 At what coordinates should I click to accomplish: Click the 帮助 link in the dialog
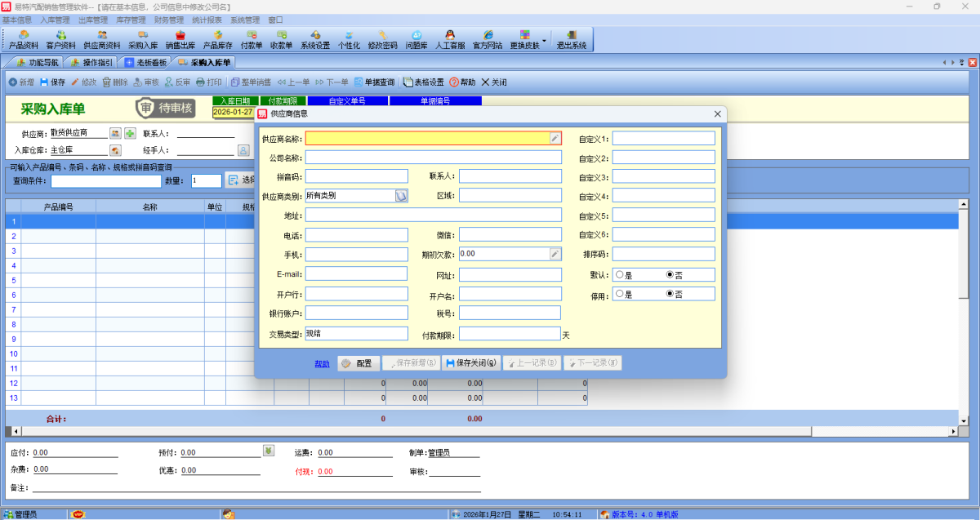click(x=322, y=363)
